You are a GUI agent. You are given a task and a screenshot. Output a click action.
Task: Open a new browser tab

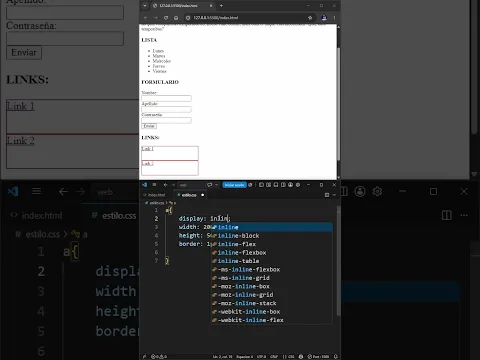click(x=221, y=6)
